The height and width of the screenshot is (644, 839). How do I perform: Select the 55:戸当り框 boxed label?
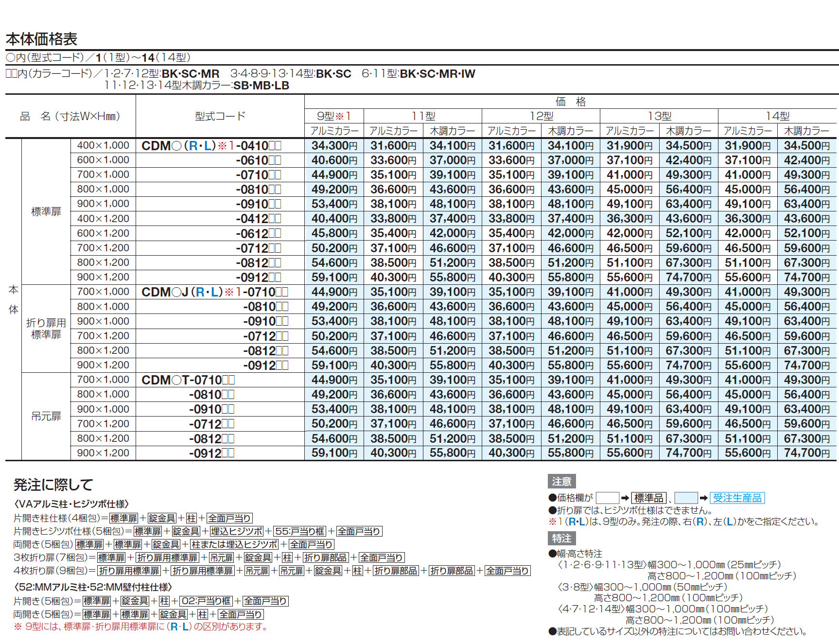tap(298, 531)
